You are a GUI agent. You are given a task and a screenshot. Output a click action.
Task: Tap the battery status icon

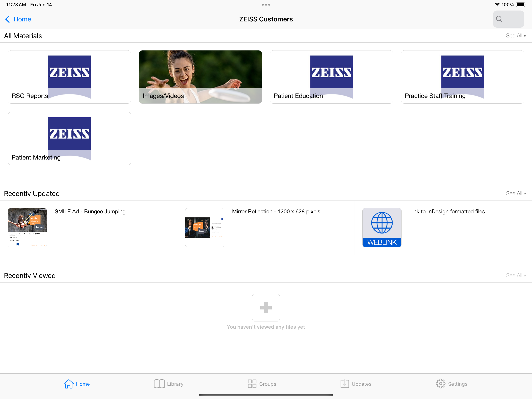tap(521, 4)
